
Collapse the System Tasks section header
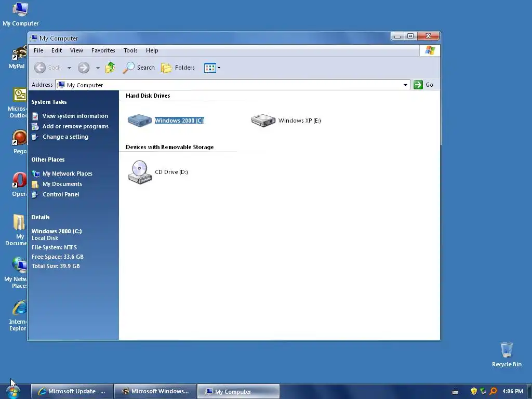[x=49, y=102]
